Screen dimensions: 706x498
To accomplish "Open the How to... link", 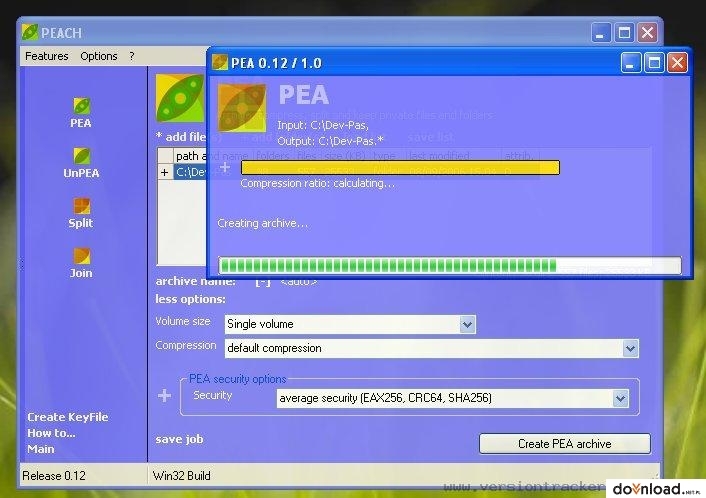I will click(51, 433).
